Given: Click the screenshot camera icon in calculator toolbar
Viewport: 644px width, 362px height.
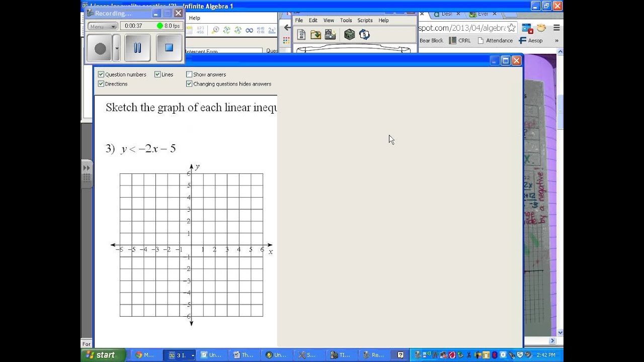Looking at the screenshot, I should 330,35.
